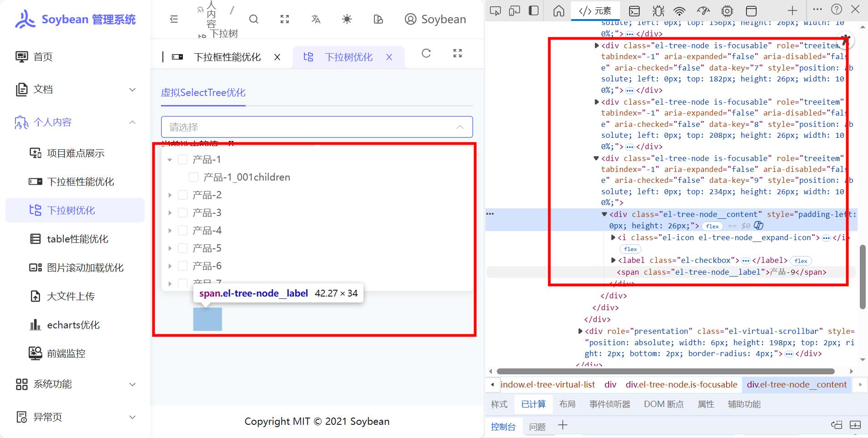Click the DevTools horizontal scrollbar
Image resolution: width=868 pixels, height=438 pixels.
(665, 371)
